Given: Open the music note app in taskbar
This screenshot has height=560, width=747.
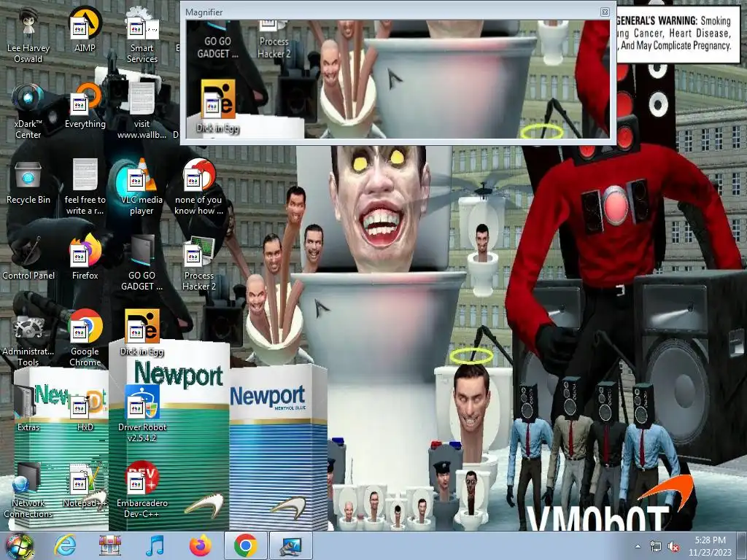Looking at the screenshot, I should tap(155, 545).
